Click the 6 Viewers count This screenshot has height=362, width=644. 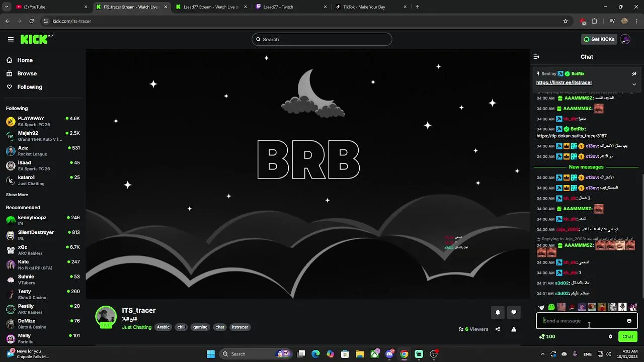(473, 329)
